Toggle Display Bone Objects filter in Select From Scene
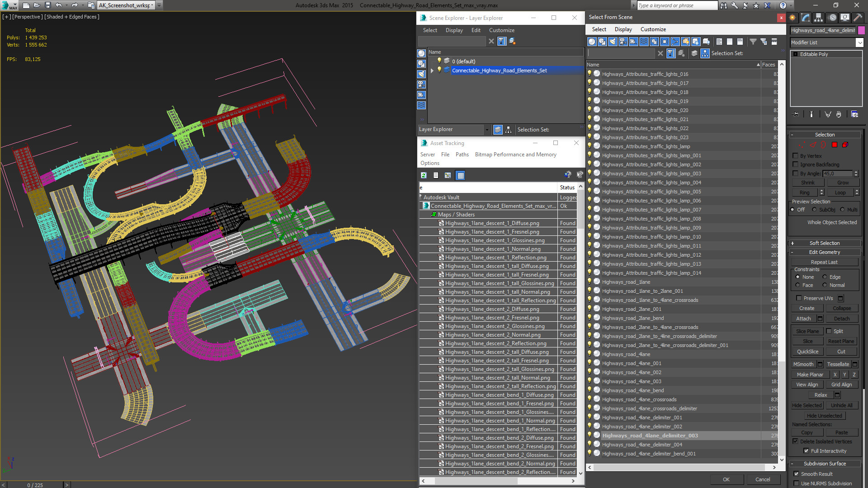The width and height of the screenshot is (868, 488). (675, 42)
